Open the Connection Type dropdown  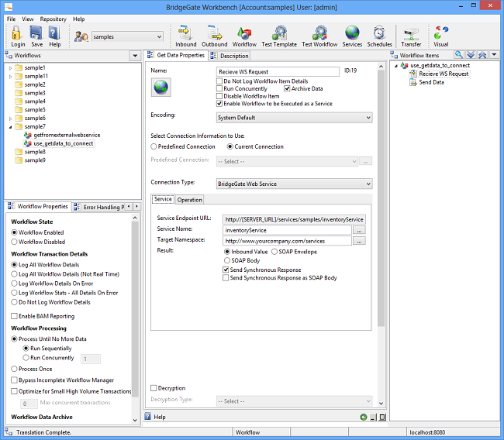(294, 184)
